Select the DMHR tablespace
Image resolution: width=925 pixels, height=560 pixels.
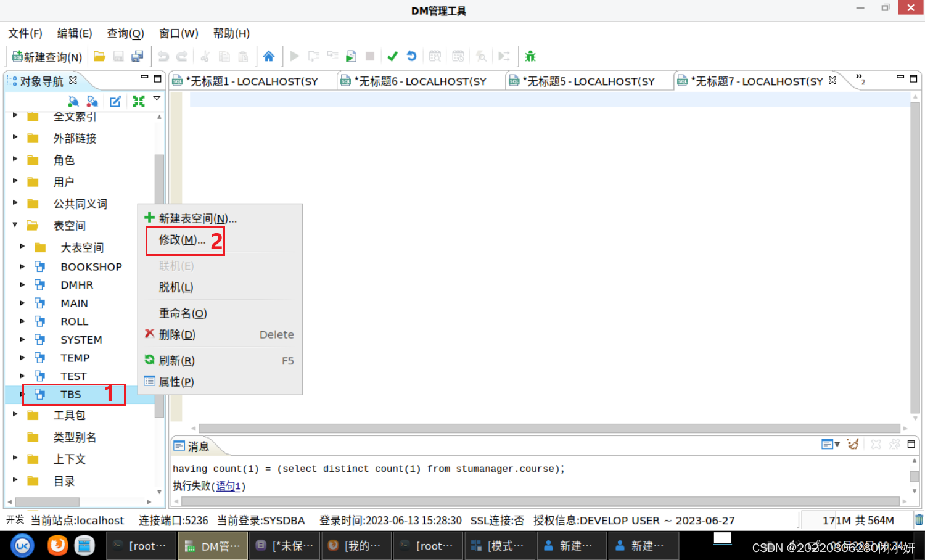coord(76,285)
